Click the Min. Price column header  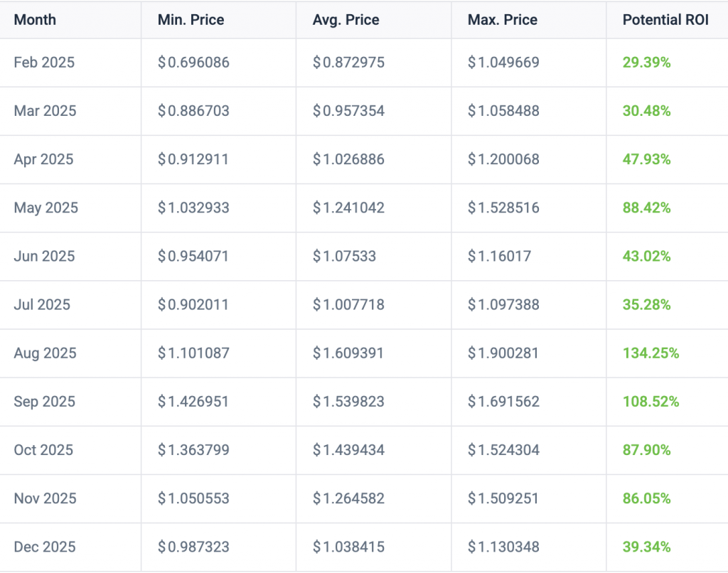191,20
